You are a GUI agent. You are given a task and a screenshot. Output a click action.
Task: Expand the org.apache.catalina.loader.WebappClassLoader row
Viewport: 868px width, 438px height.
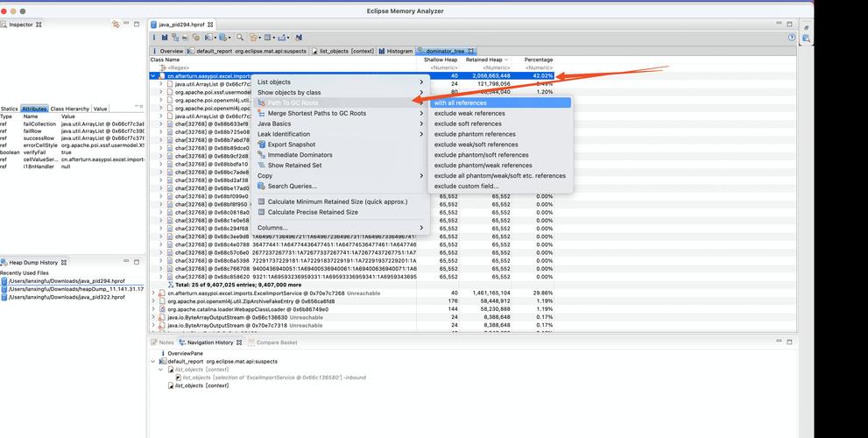pos(153,309)
